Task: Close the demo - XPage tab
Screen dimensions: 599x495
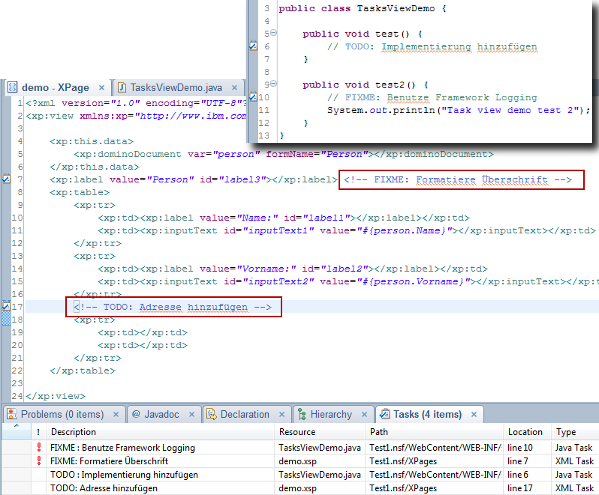Action: 102,88
